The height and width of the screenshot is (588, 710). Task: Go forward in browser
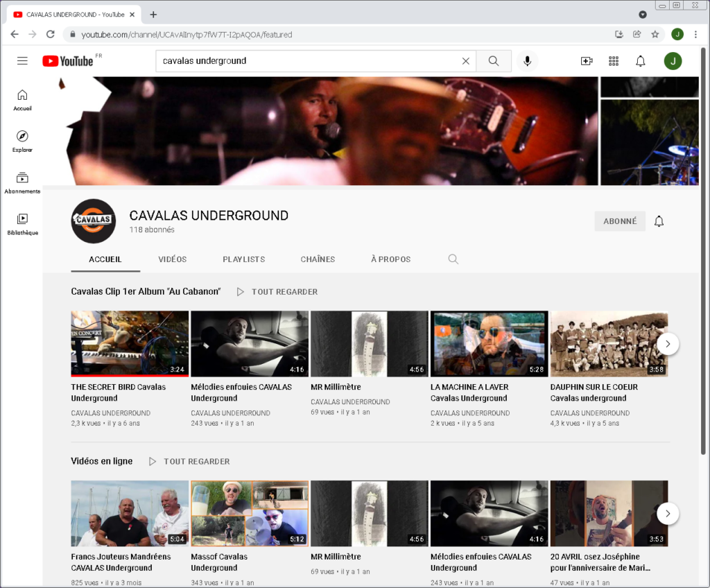[x=32, y=35]
